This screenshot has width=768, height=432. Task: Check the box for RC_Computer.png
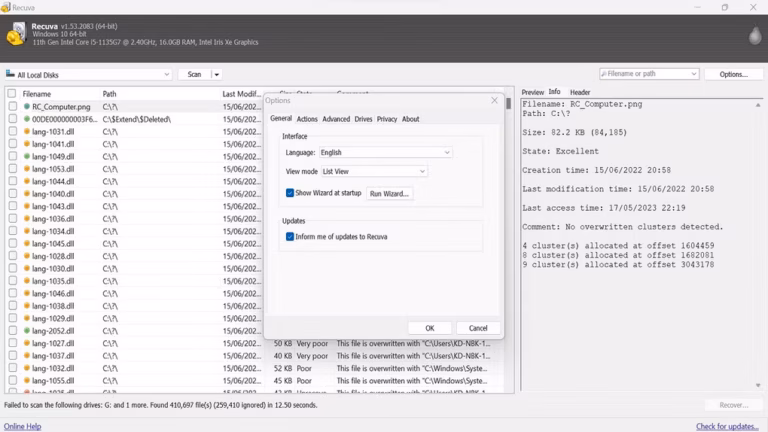pos(13,106)
